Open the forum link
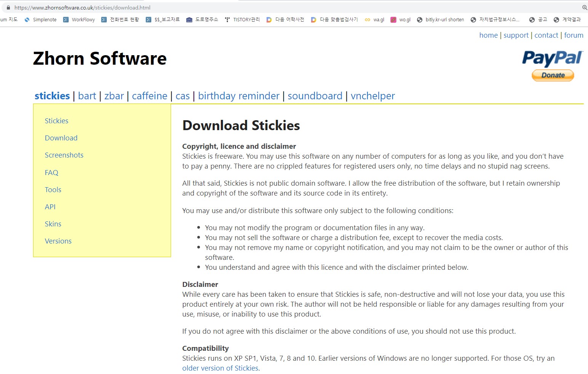The width and height of the screenshot is (588, 374). tap(574, 35)
